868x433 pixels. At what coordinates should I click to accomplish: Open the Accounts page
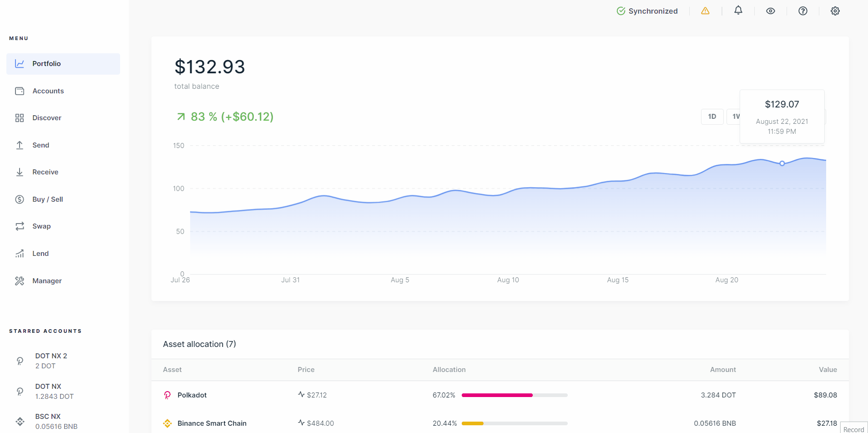pos(63,91)
